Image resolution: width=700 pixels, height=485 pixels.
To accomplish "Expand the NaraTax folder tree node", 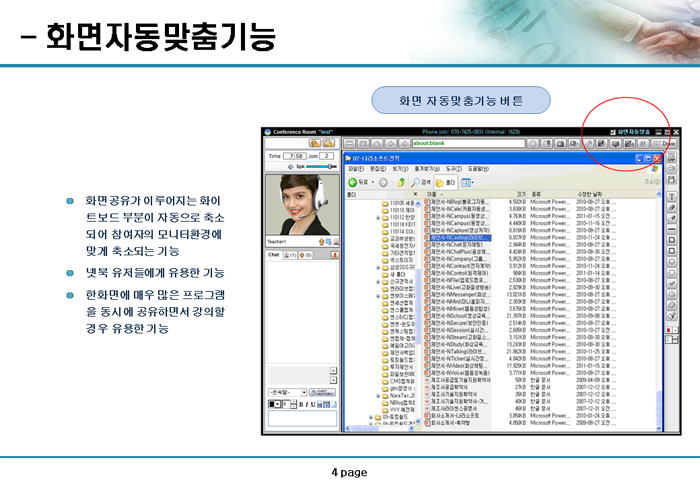I will [378, 396].
